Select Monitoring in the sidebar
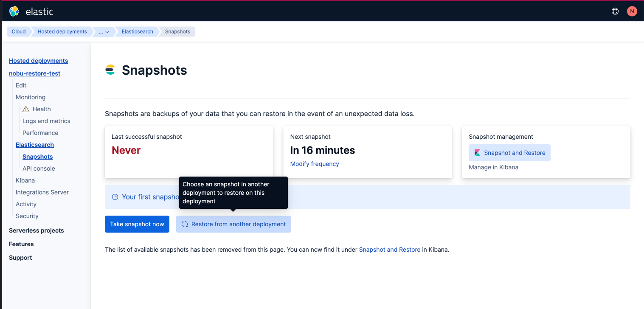 (31, 97)
